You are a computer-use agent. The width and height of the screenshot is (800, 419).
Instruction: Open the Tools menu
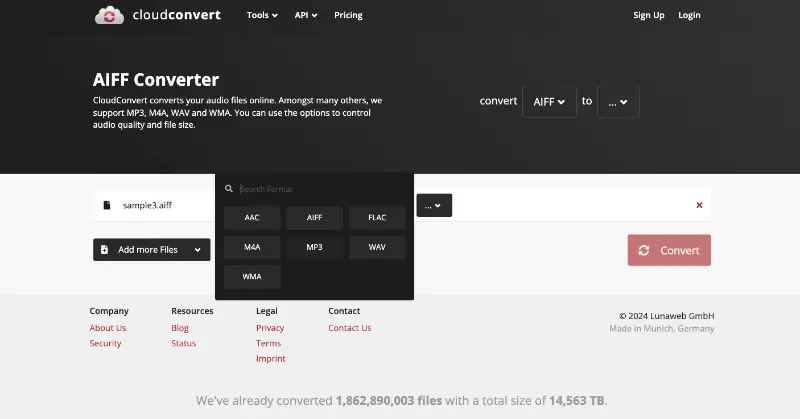pos(262,15)
